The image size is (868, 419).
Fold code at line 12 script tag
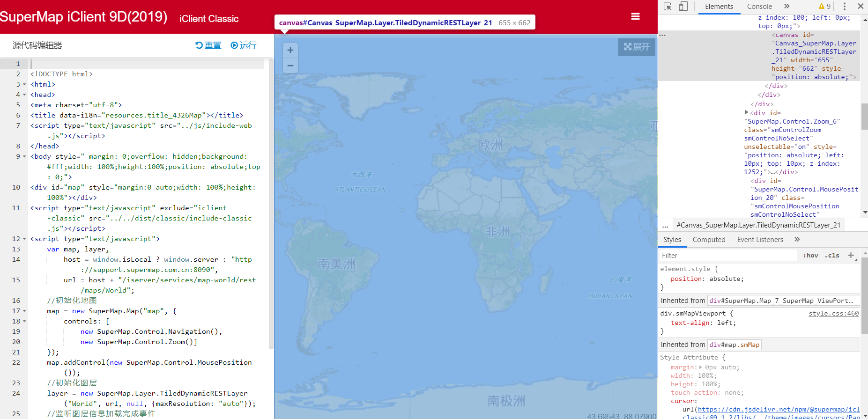pos(24,239)
